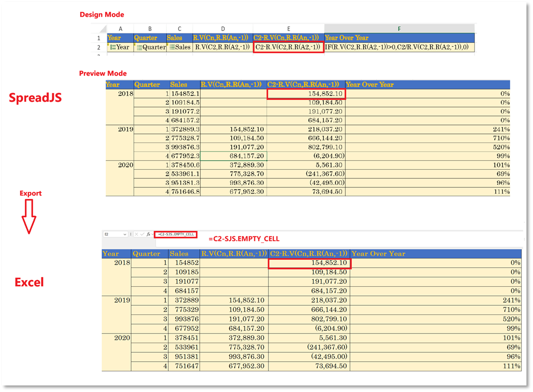Screen dimensions: 533x392
Task: Click the 2020 year cell in the SpreadJS preview
Action: pyautogui.click(x=120, y=178)
